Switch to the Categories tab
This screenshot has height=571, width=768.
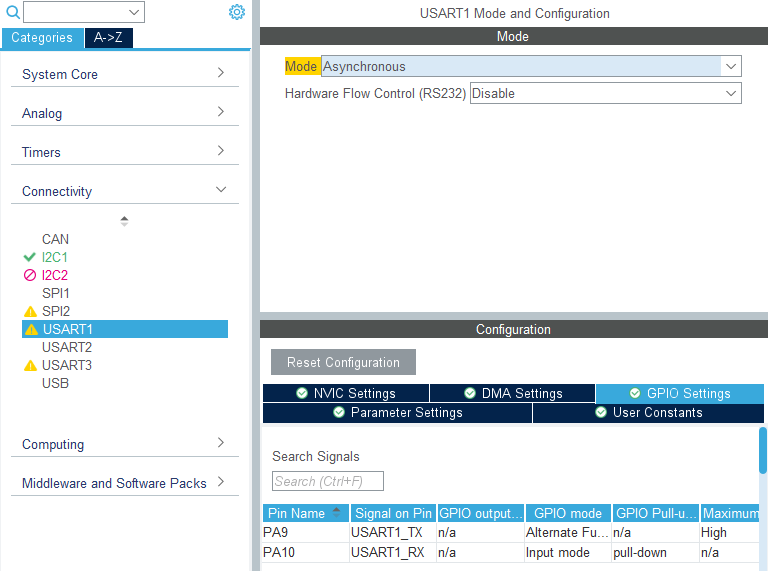(x=42, y=38)
